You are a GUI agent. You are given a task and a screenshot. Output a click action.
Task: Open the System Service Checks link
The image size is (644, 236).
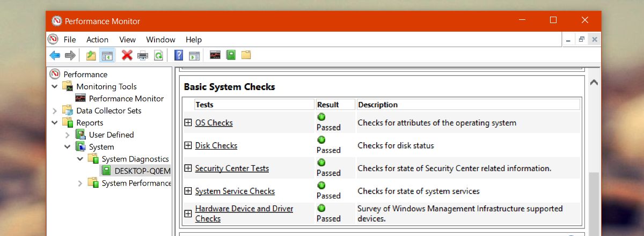tap(235, 191)
